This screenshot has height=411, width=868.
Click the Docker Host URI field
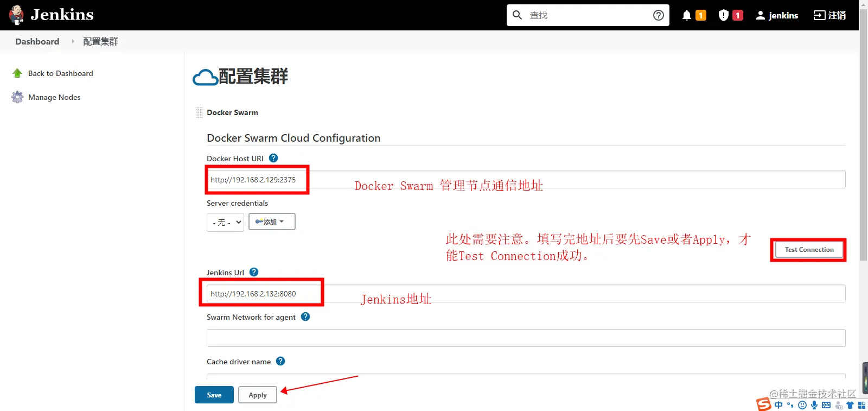click(x=526, y=180)
